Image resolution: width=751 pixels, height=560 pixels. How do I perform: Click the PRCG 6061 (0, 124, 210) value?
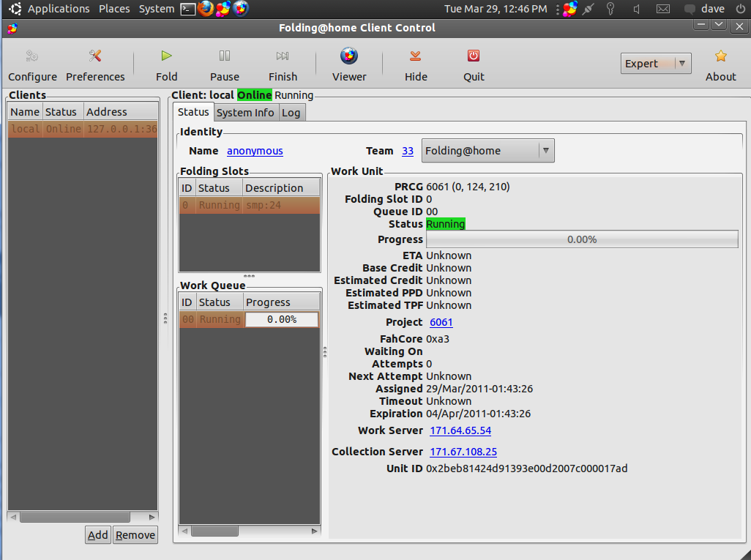[468, 187]
